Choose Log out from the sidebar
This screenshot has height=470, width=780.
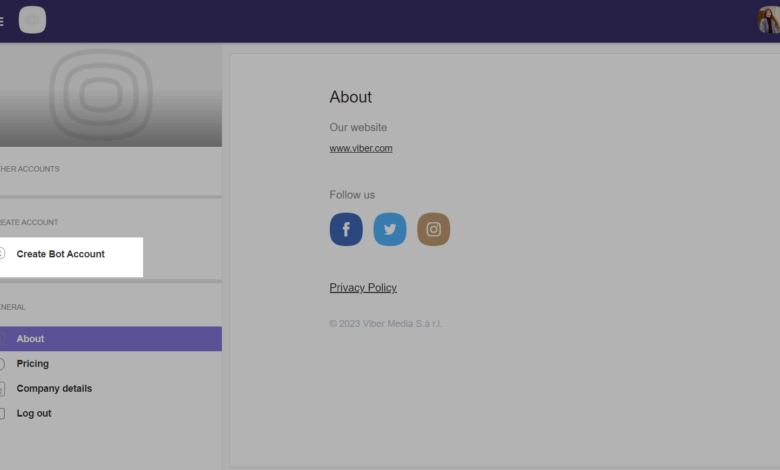point(34,413)
